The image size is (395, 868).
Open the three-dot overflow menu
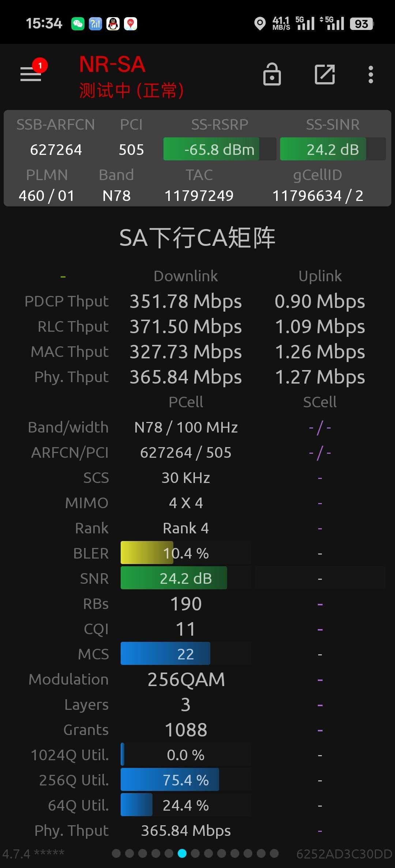pos(371,75)
